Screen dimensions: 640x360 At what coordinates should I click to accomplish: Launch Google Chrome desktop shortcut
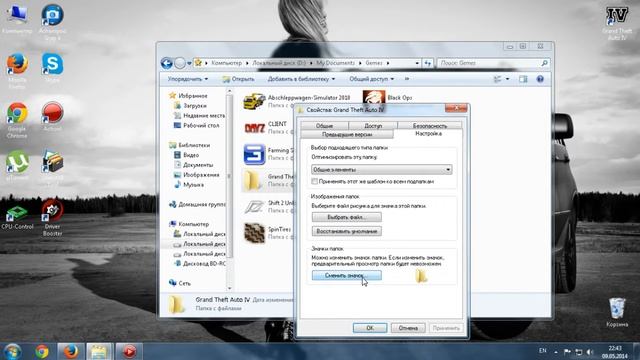17,119
